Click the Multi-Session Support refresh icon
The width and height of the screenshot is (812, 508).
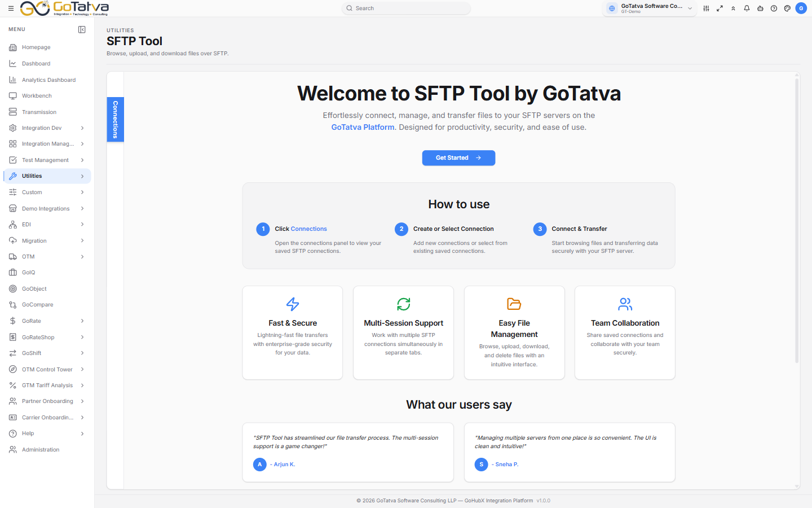[x=404, y=304]
